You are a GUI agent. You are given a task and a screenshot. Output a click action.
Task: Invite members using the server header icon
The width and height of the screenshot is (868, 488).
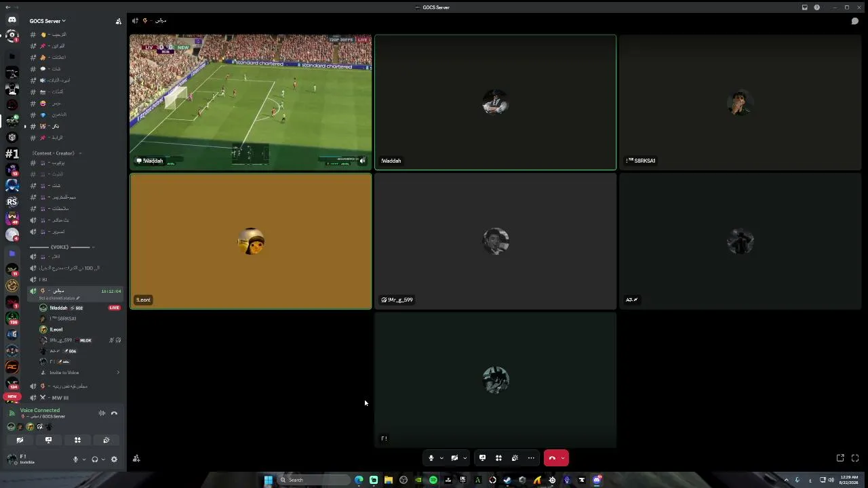coord(118,21)
